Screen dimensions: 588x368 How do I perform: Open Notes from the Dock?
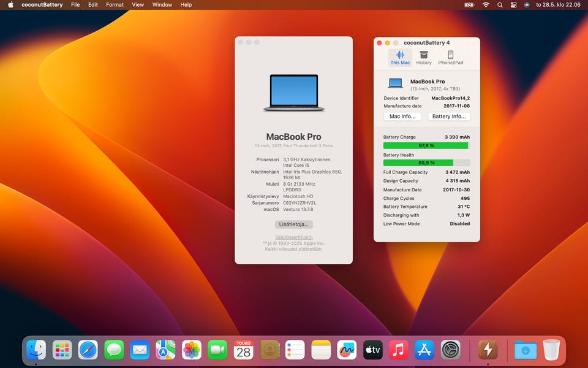(321, 350)
